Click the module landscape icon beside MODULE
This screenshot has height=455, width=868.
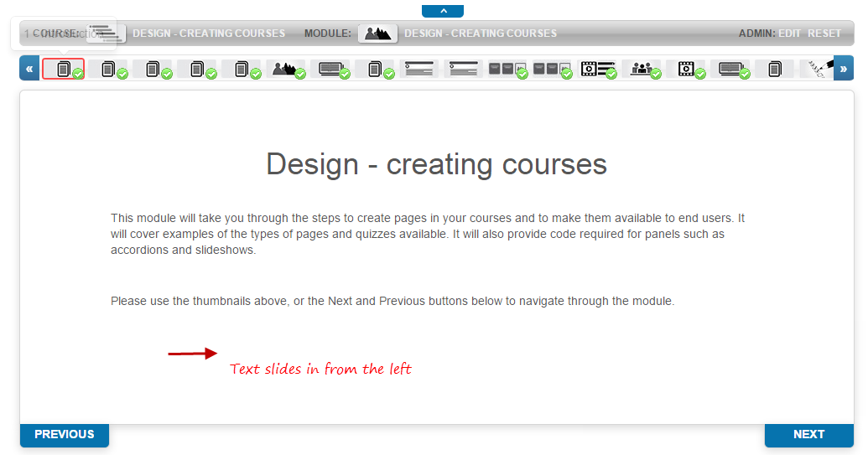click(x=377, y=34)
